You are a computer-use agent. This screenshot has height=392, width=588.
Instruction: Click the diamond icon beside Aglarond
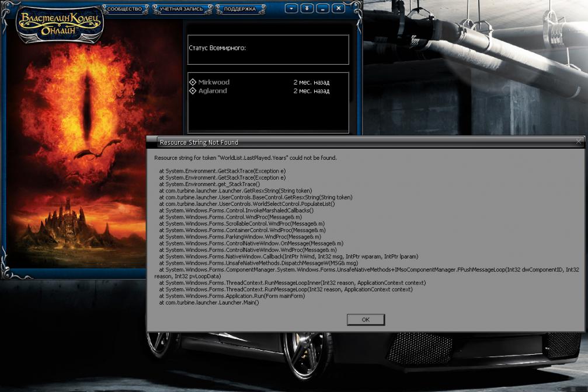(x=193, y=90)
